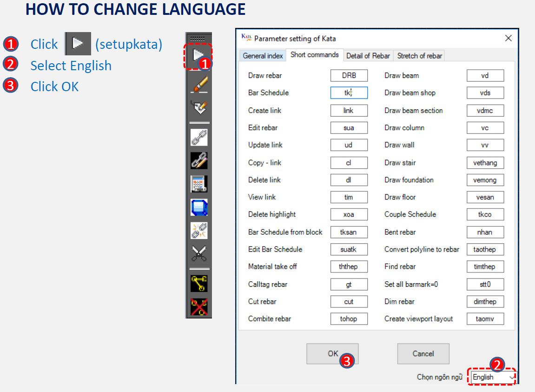Click the Set all barmark=0 field stt0
The height and width of the screenshot is (392, 535).
(x=485, y=284)
